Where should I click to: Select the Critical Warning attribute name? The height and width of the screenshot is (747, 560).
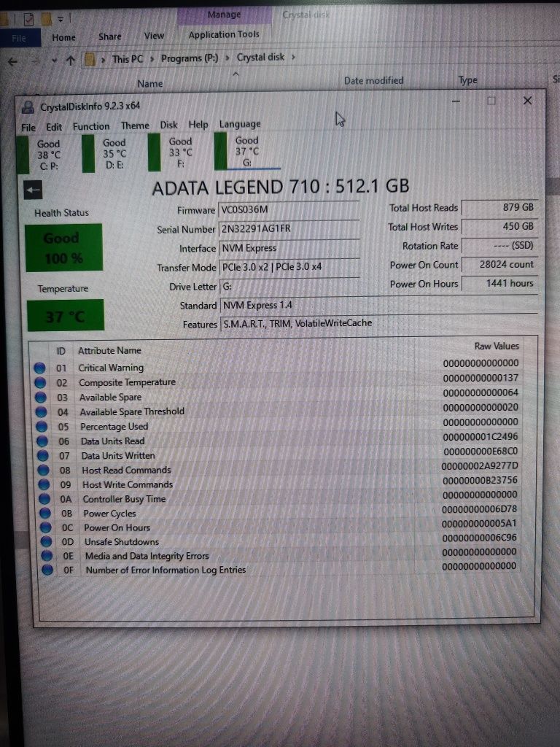[111, 368]
